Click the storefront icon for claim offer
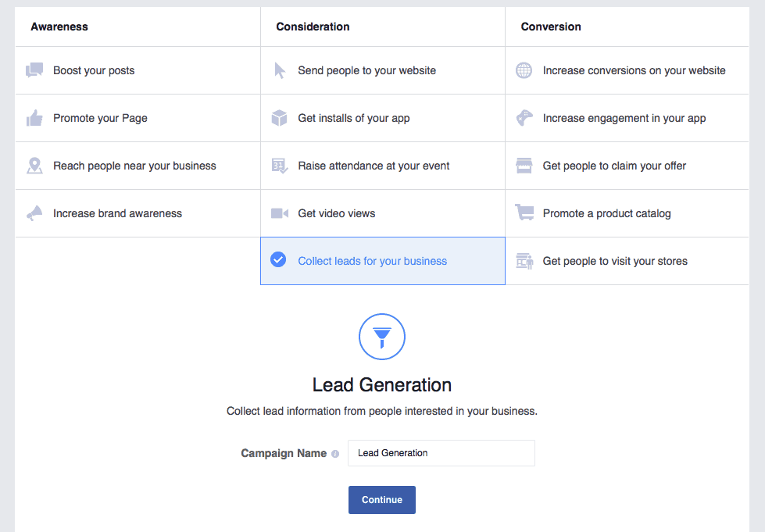 pos(524,166)
